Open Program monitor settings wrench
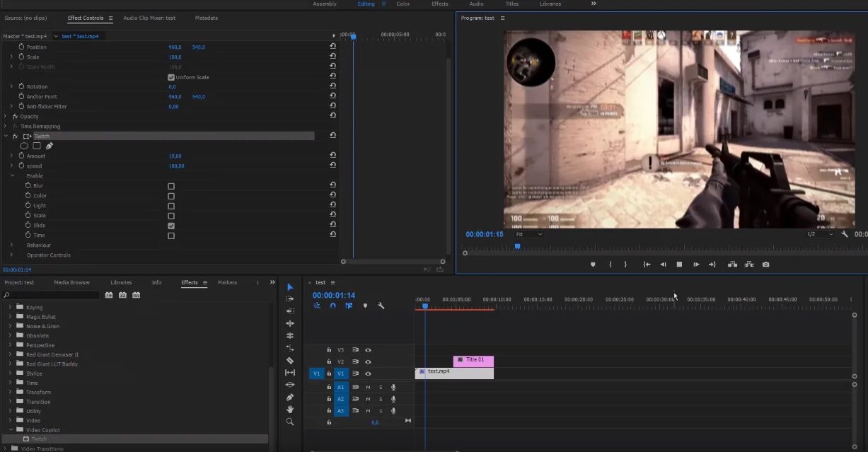 845,234
